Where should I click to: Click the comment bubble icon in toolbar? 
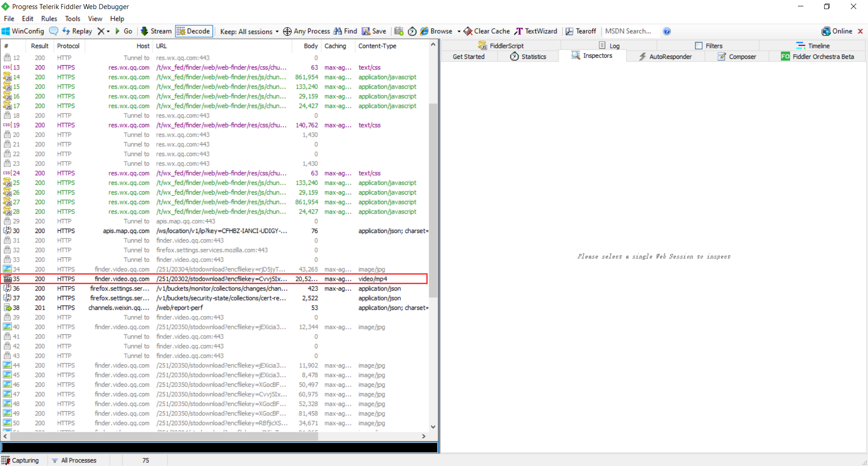pos(53,31)
